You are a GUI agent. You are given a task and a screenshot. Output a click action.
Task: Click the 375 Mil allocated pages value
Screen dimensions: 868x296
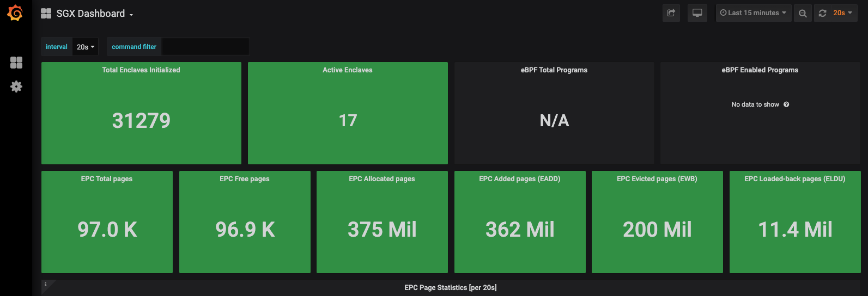[382, 230]
